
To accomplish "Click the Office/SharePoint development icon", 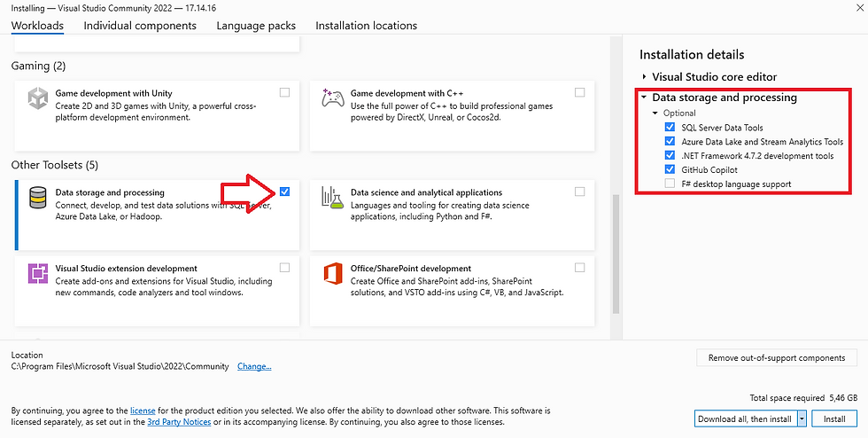I will (333, 272).
